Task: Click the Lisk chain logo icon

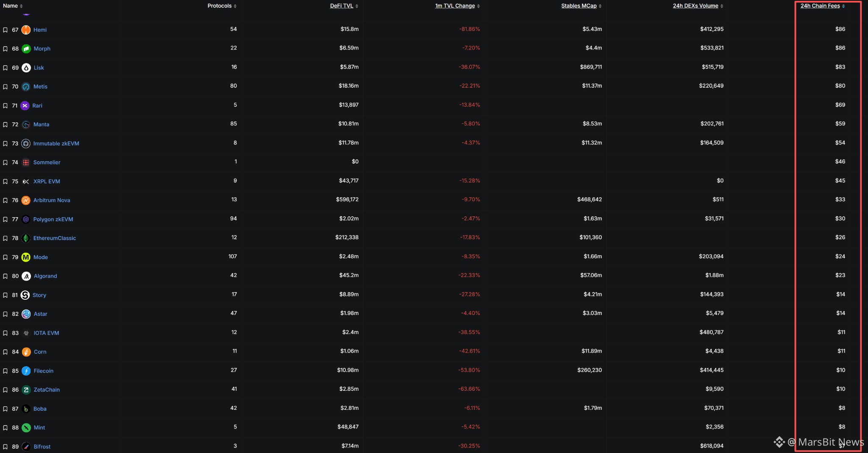Action: pos(26,68)
